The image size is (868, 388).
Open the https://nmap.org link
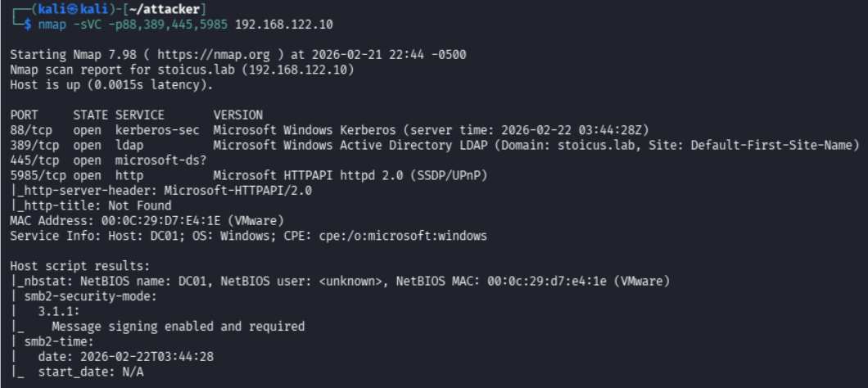(179, 55)
